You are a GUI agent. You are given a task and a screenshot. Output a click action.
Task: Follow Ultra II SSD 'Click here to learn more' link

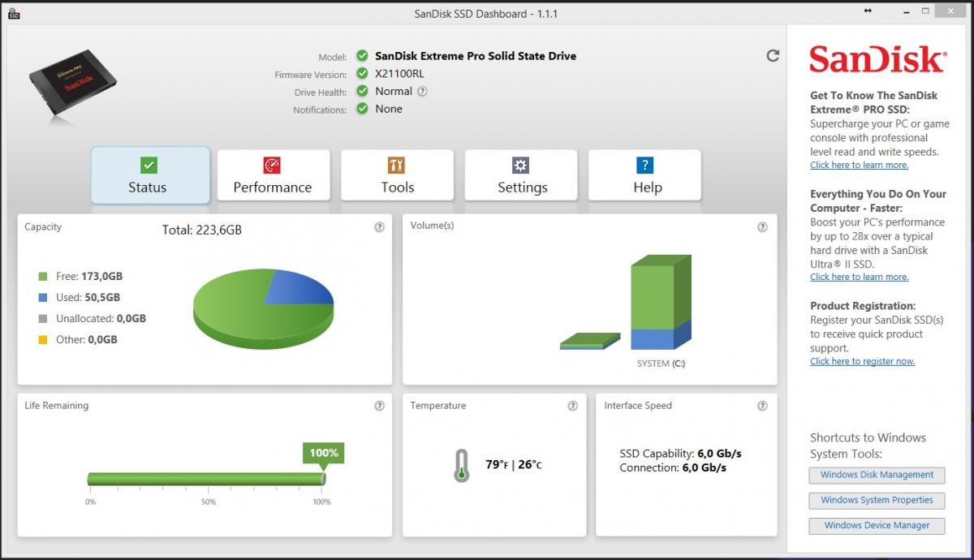coord(859,277)
